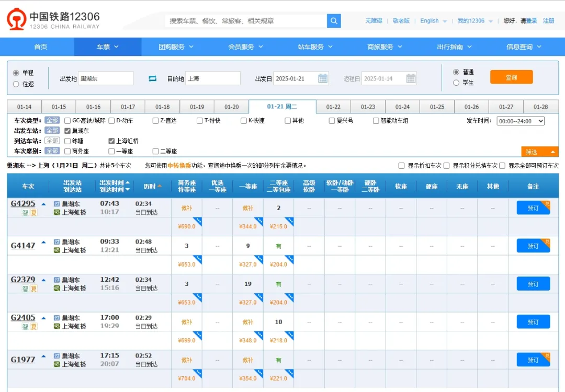Expand stops arrow next to G2405
565x392 pixels.
[x=43, y=318]
